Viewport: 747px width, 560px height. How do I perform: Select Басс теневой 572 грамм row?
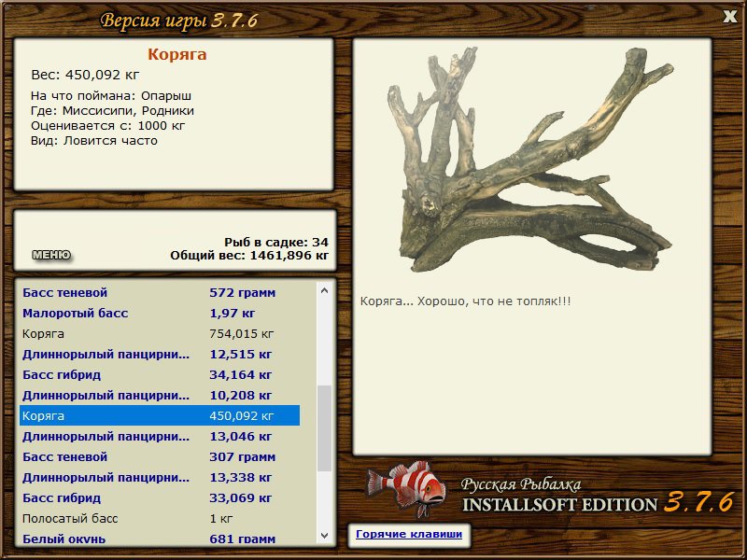click(160, 292)
